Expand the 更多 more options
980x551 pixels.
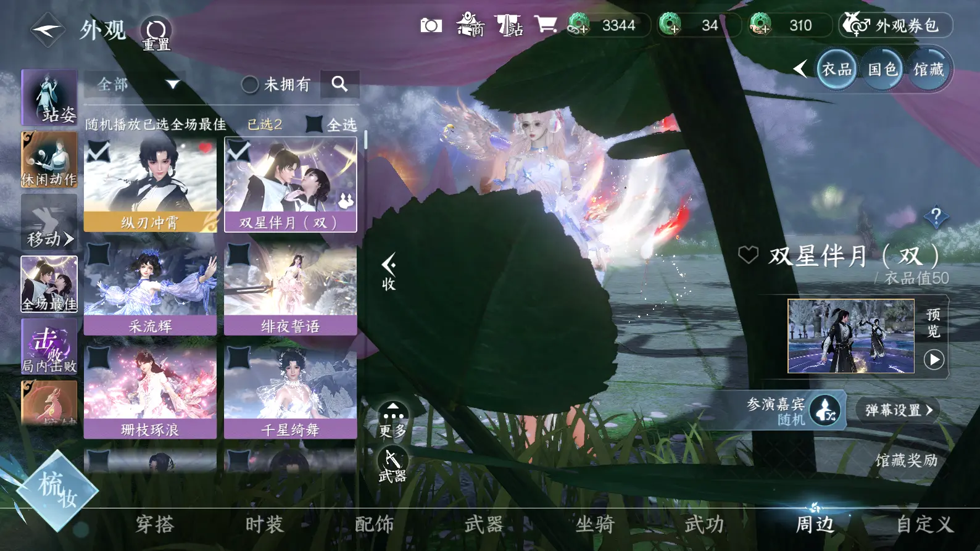tap(392, 420)
